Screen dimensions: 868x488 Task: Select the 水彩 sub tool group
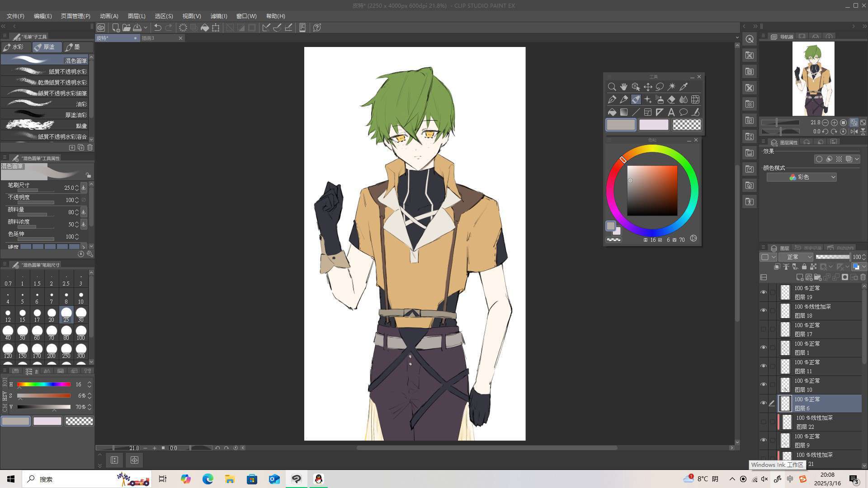pos(15,47)
